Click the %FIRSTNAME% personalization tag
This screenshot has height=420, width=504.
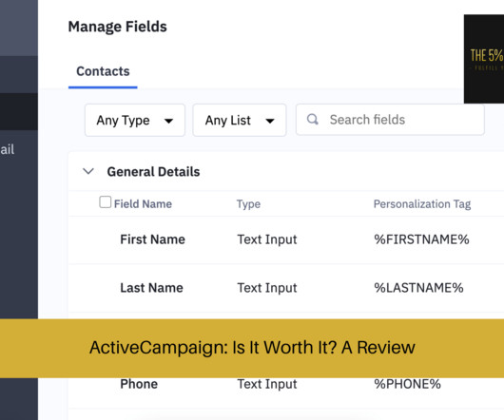421,239
